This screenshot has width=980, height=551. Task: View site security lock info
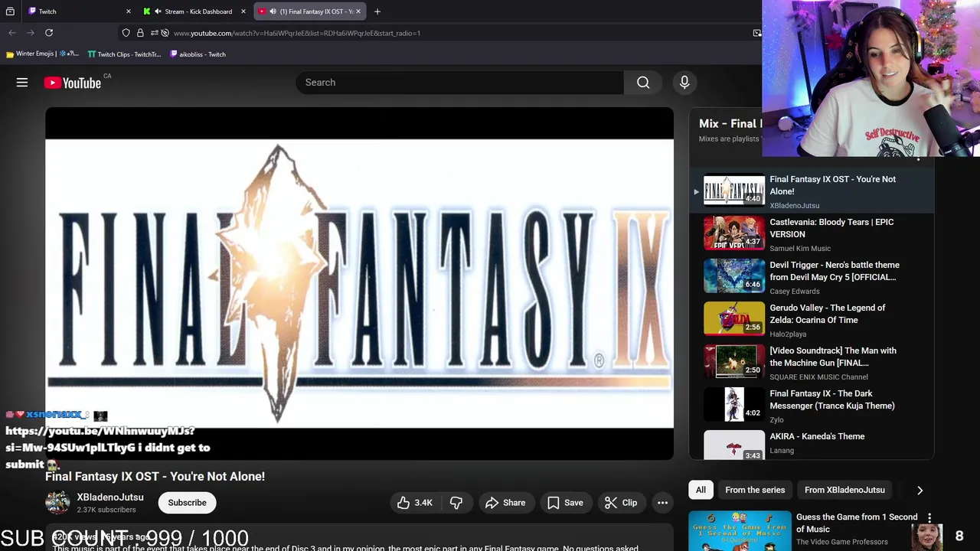pos(140,33)
